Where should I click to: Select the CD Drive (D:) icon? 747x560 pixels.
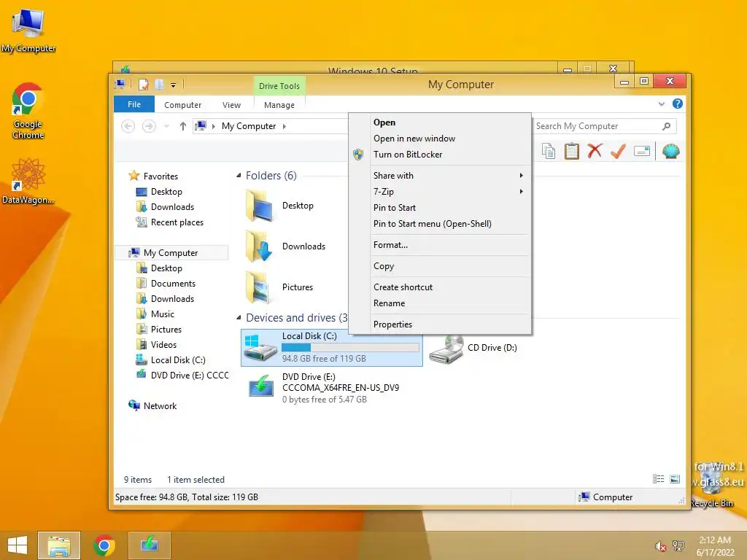pos(447,348)
